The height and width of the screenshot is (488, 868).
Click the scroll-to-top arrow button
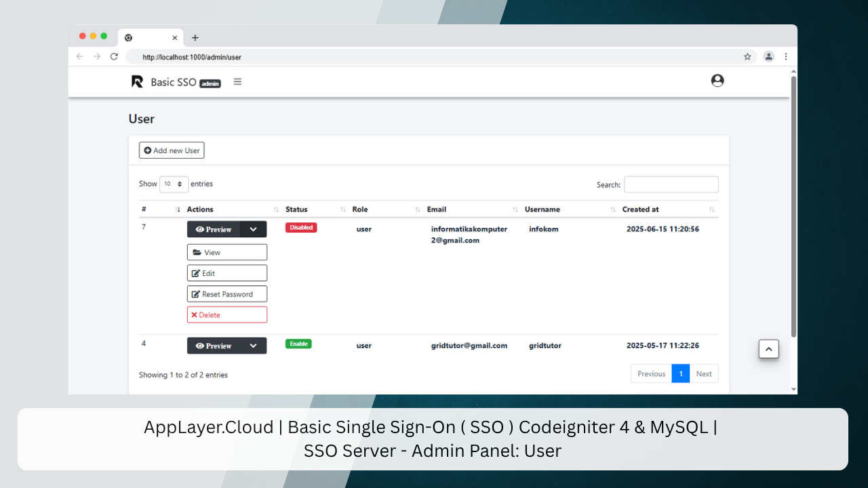(x=768, y=349)
